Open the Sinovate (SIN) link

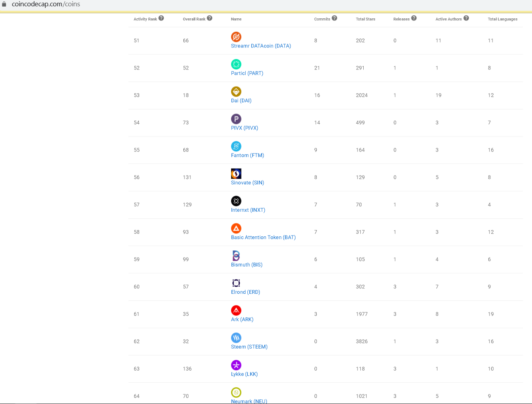[248, 183]
